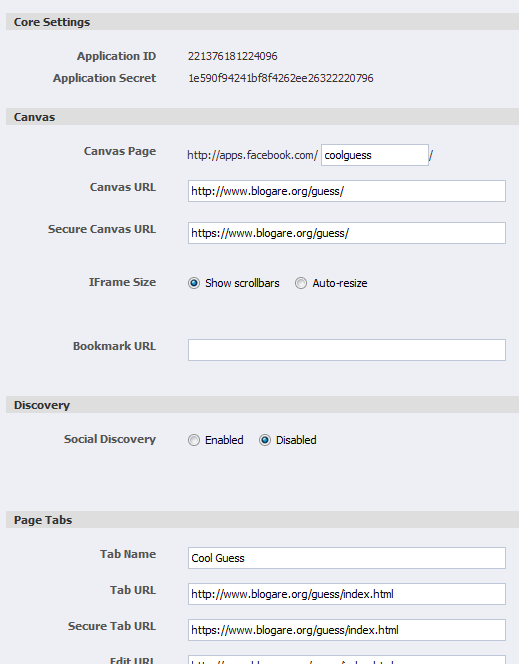Click the Canvas Page label

[x=120, y=151]
